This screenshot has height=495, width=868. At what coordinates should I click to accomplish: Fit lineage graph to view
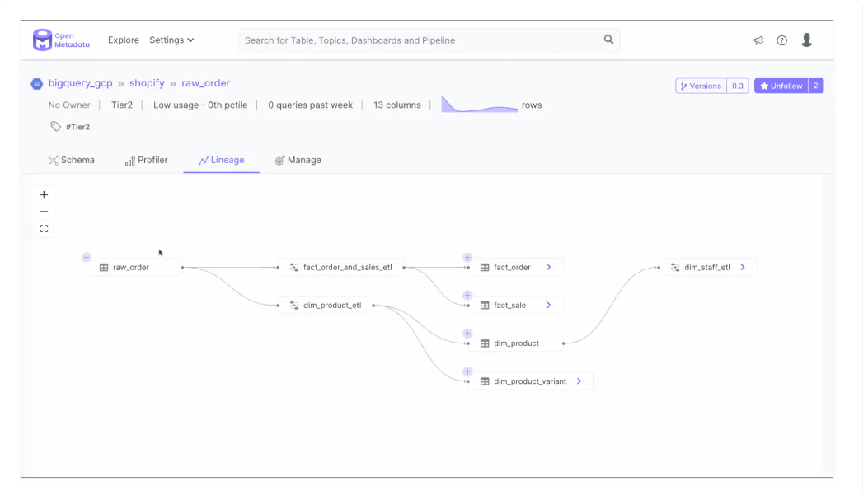click(x=45, y=229)
